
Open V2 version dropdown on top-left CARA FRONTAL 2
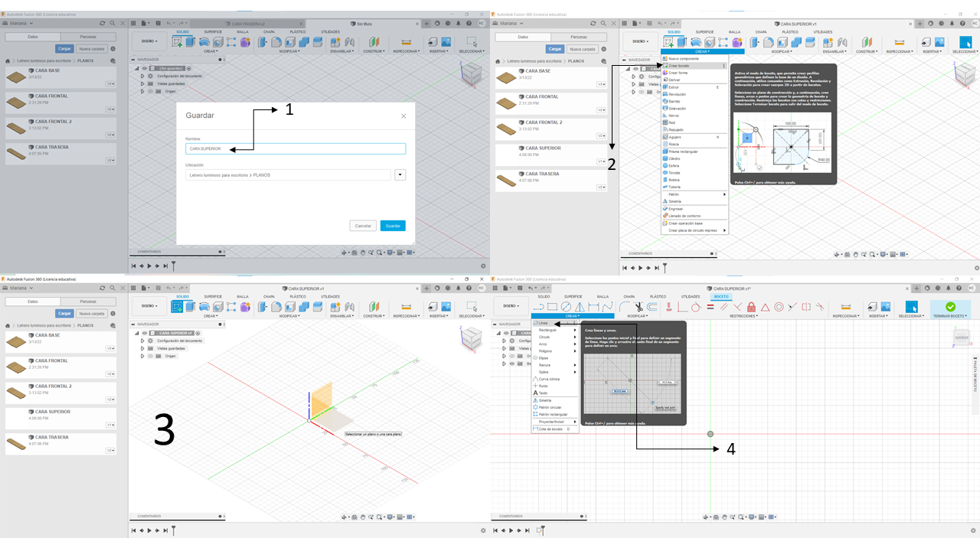click(110, 135)
